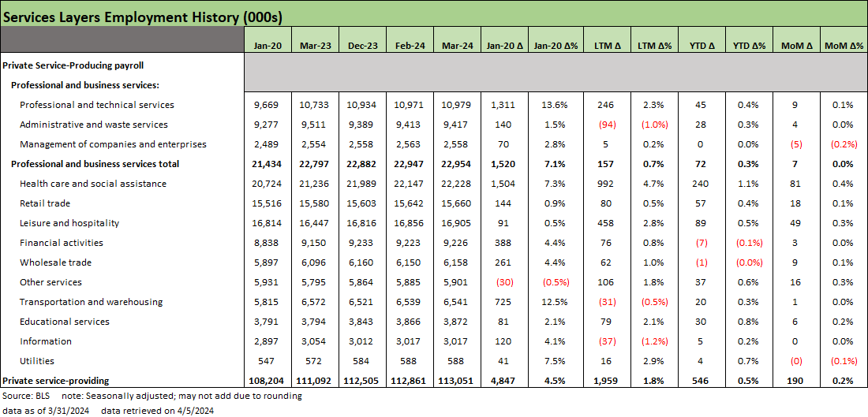868x417 pixels.
Task: Click 'Transportation and warehousing' row label
Action: click(91, 302)
